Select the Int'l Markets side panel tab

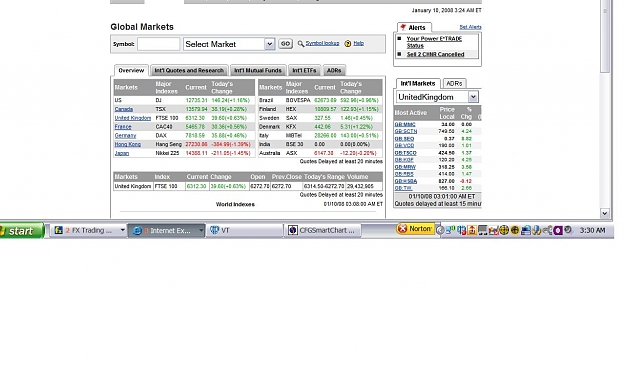pos(418,83)
